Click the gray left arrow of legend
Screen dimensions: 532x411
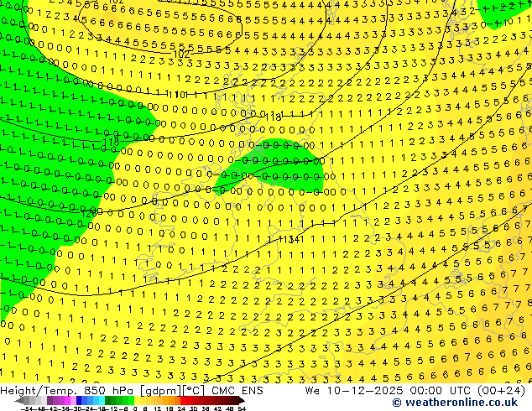pyautogui.click(x=18, y=401)
